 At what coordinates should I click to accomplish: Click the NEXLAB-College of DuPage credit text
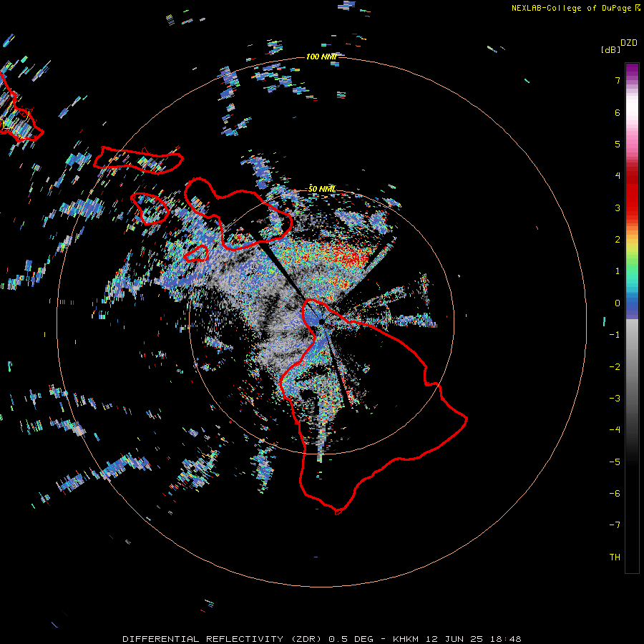point(576,8)
